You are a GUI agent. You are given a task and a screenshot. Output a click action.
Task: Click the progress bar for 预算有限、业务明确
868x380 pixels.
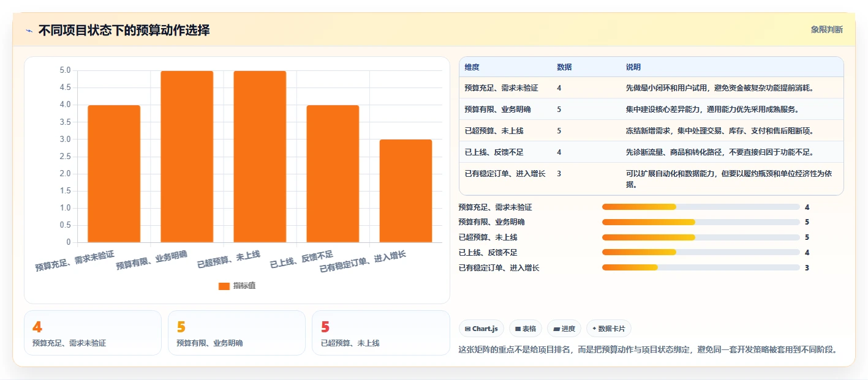701,222
